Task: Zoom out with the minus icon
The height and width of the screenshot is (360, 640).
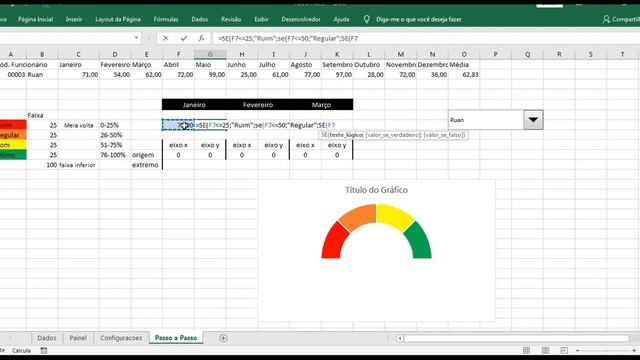Action: [x=578, y=350]
